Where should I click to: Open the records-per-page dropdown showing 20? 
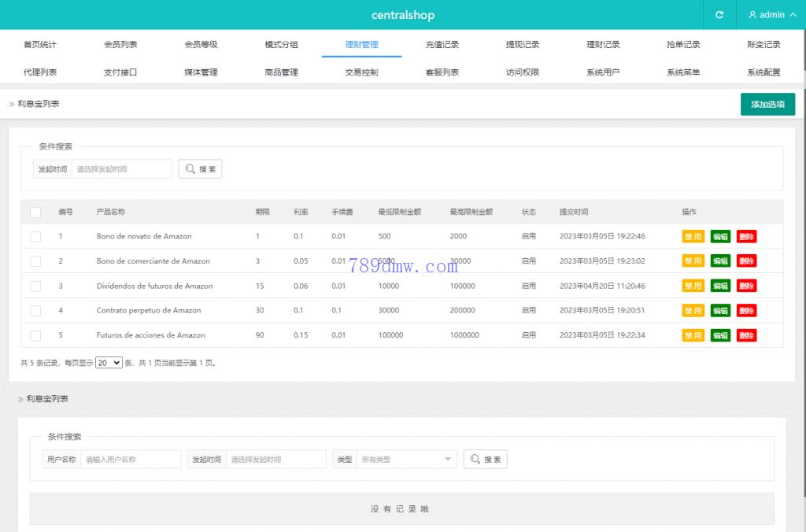pyautogui.click(x=109, y=363)
